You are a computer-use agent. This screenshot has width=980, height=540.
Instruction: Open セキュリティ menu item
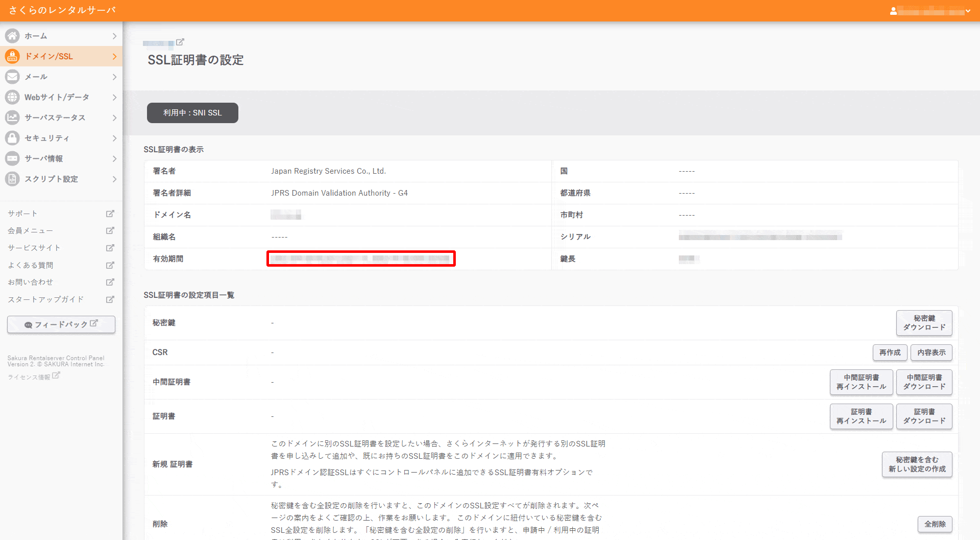(x=61, y=138)
